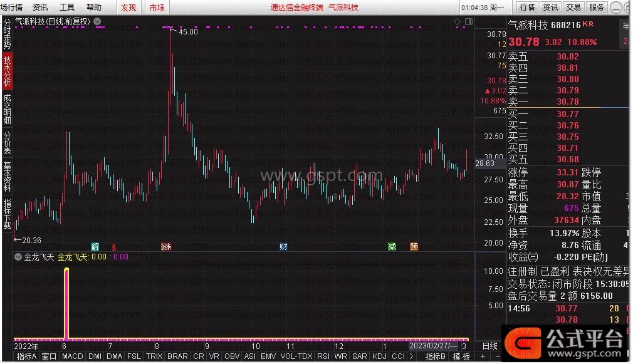This screenshot has height=364, width=633.
Task: Open the 帮助 menu
Action: [x=94, y=8]
